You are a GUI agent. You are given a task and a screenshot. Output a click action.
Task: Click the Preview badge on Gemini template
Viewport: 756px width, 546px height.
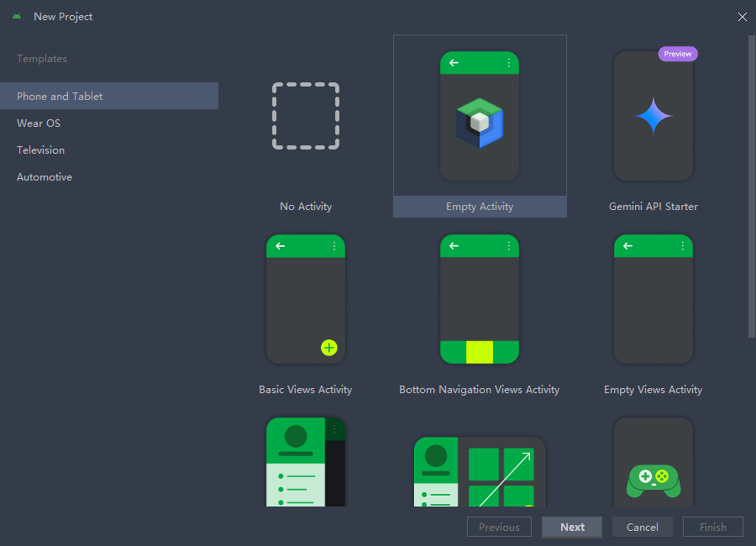[677, 54]
